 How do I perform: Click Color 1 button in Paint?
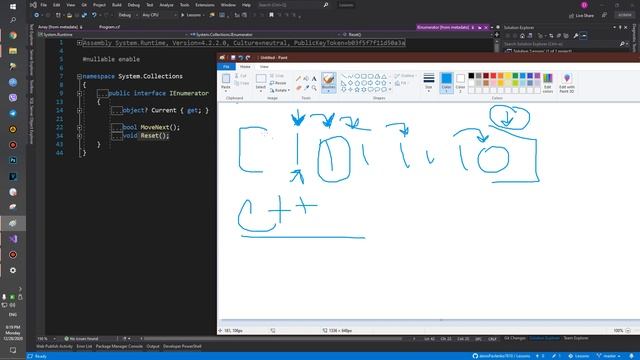click(x=446, y=82)
